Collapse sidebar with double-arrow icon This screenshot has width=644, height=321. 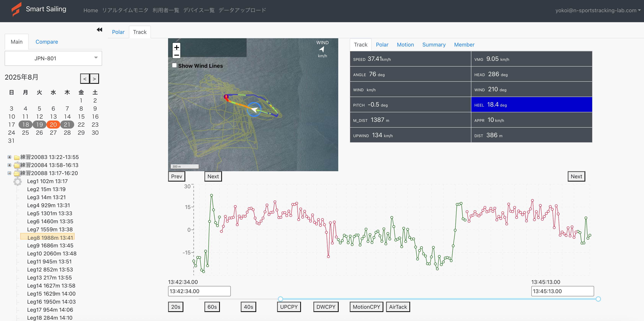[x=99, y=30]
